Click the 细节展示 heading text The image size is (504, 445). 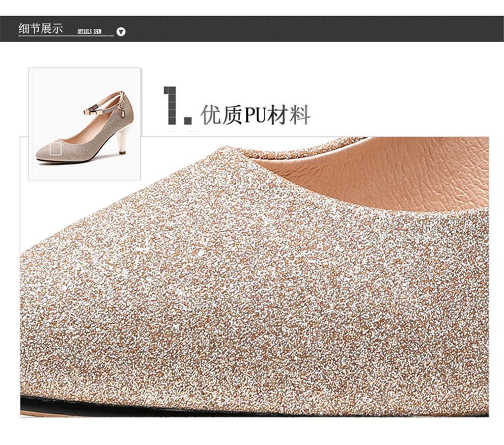(40, 29)
